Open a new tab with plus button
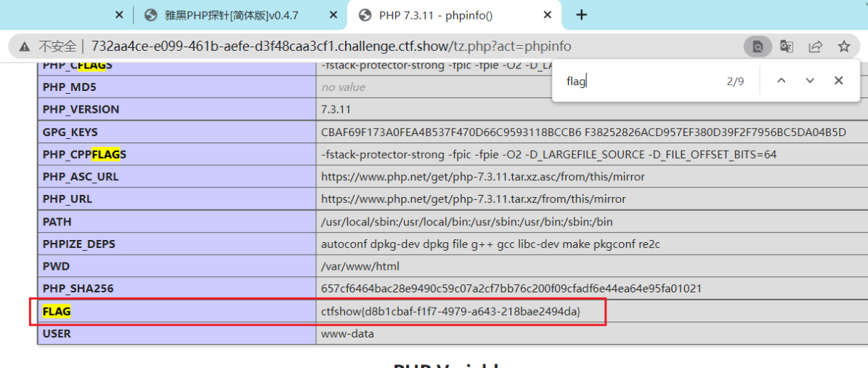The image size is (868, 368). tap(581, 15)
